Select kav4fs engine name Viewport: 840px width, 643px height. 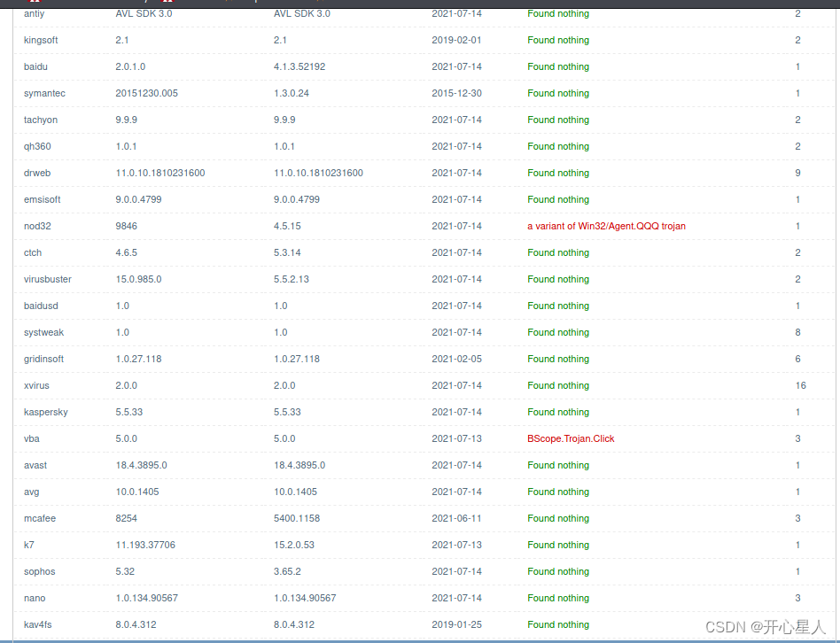[x=38, y=624]
